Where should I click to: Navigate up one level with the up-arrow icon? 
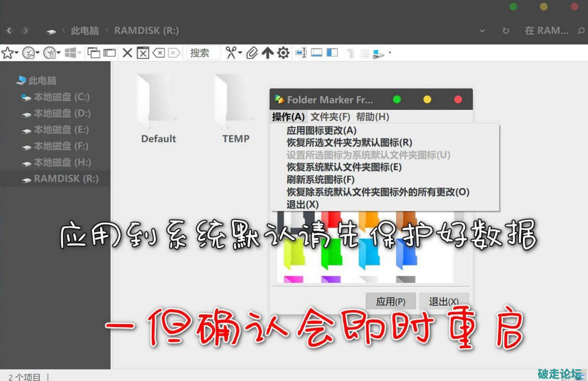point(267,53)
